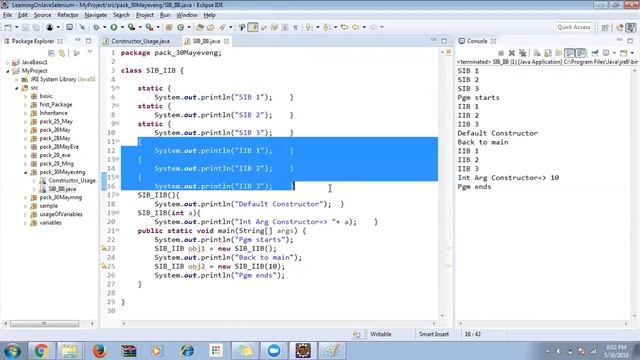Toggle Show Console on Standard Error
The width and height of the screenshot is (640, 360).
pos(581,53)
